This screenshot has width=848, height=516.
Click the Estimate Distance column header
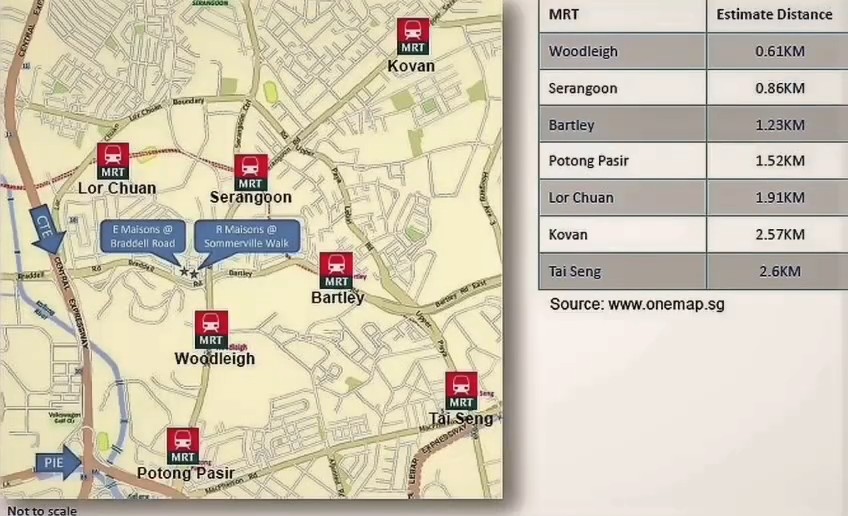point(774,15)
